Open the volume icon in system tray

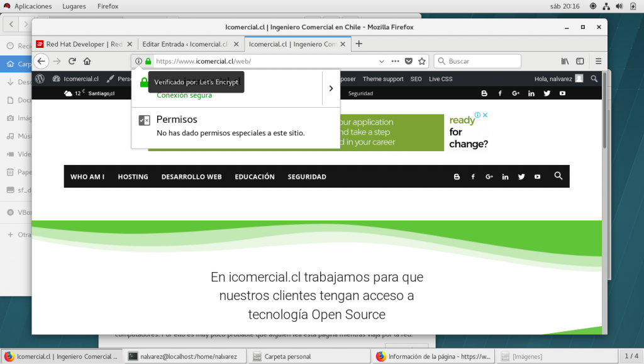tap(619, 6)
